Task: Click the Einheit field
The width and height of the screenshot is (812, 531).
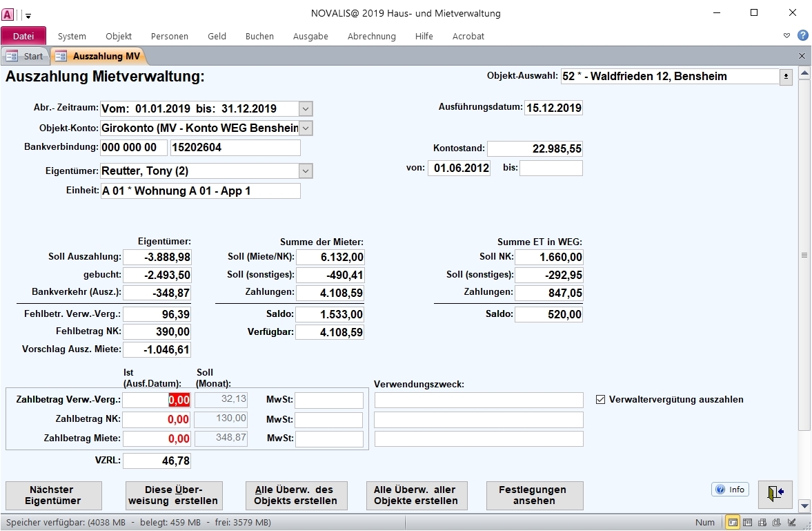Action: (200, 191)
